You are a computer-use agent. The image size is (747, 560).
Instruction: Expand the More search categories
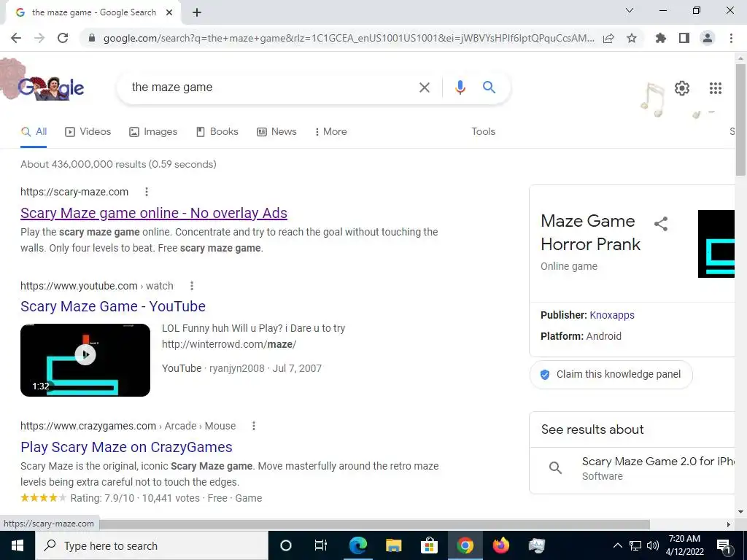click(330, 132)
